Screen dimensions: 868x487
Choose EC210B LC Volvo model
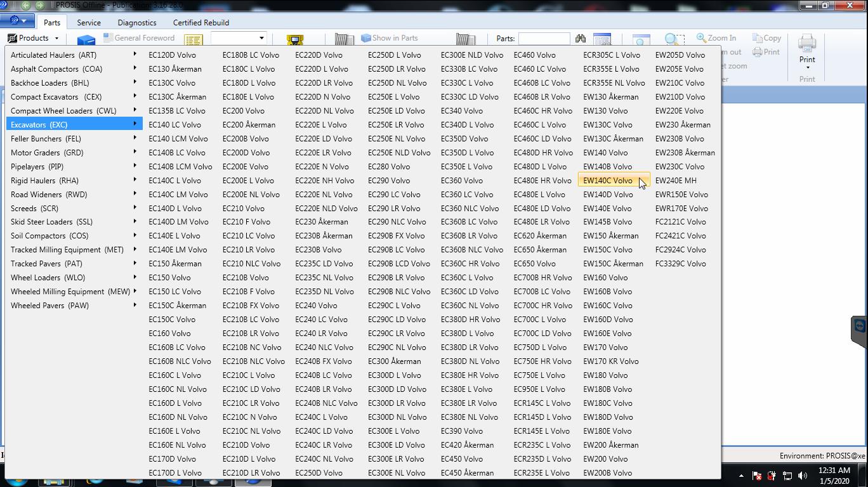pos(251,320)
